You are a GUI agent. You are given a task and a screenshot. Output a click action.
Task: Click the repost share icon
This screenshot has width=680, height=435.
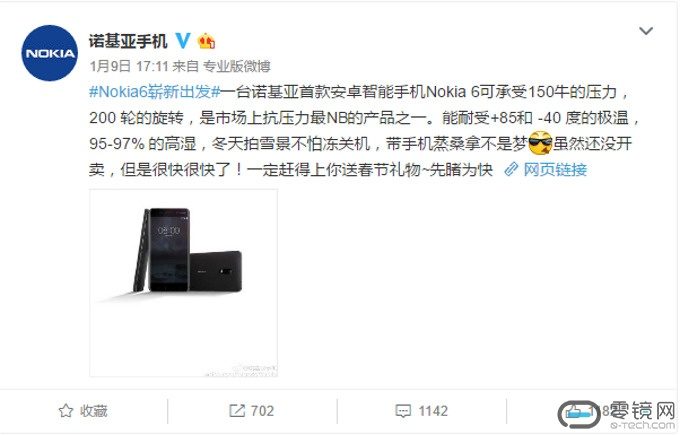[237, 411]
